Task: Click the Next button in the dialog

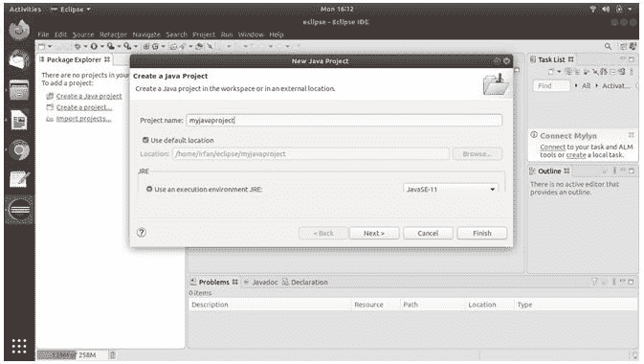Action: pos(374,233)
